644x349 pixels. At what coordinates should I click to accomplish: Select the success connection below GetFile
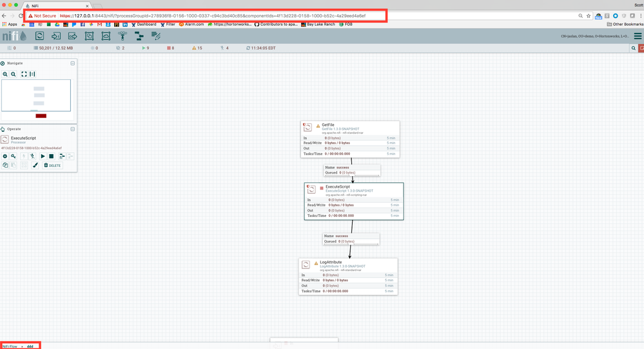tap(352, 170)
